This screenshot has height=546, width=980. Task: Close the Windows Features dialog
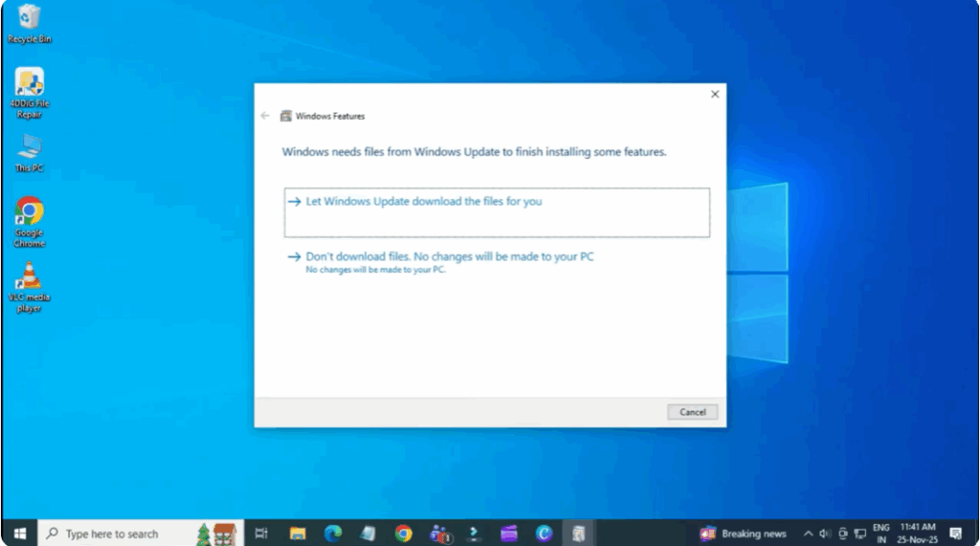click(x=715, y=95)
